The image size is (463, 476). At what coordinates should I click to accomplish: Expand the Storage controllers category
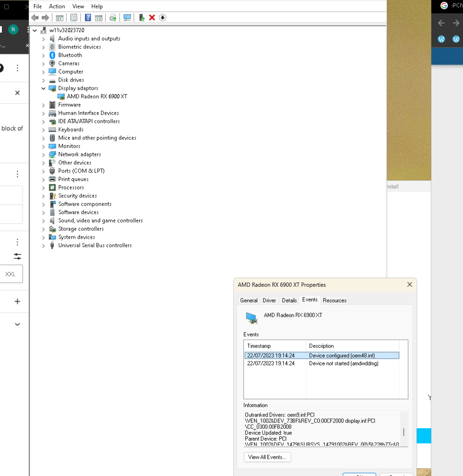43,229
